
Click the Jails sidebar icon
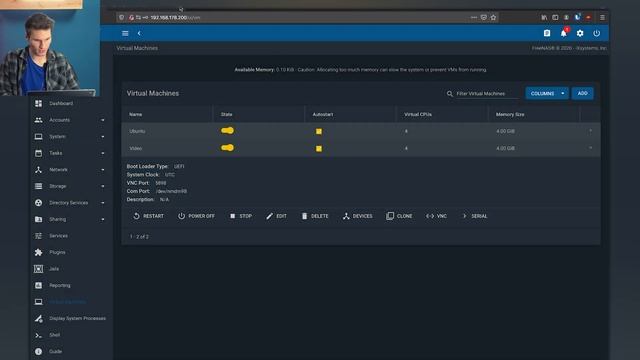click(38, 269)
